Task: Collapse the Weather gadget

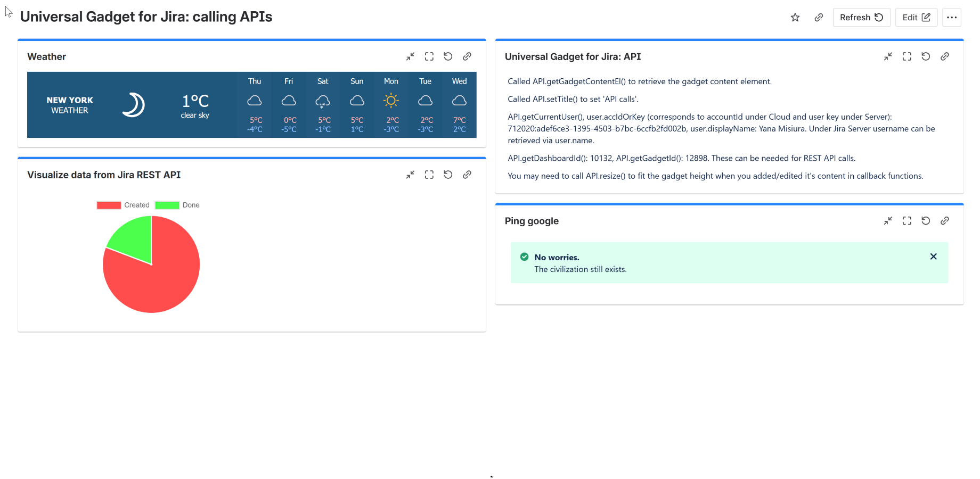Action: pyautogui.click(x=410, y=56)
